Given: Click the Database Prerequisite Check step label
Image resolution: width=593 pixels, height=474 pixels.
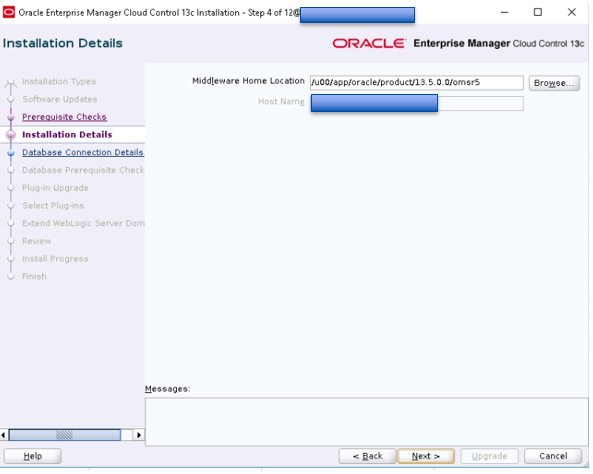Looking at the screenshot, I should [83, 170].
